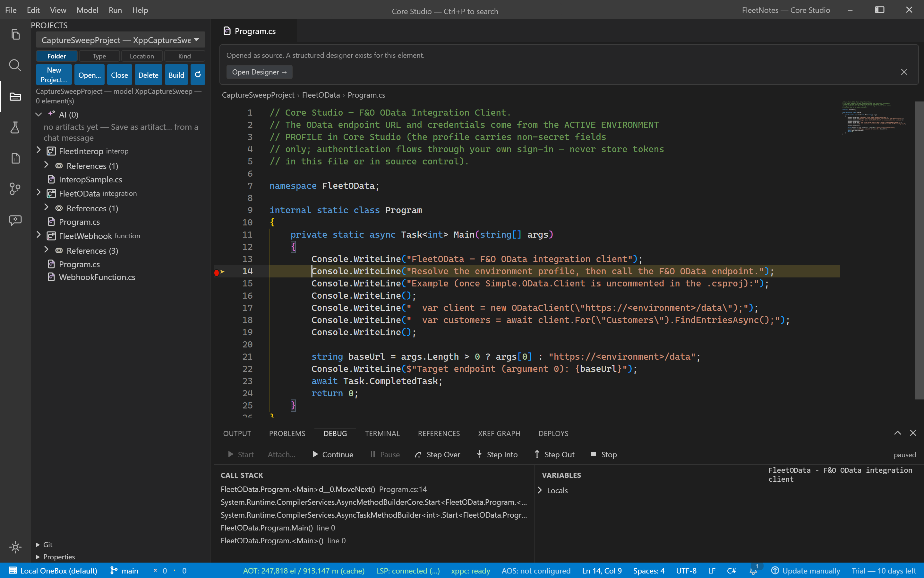Open the Explorer files icon in activity bar
924x578 pixels.
click(x=15, y=35)
